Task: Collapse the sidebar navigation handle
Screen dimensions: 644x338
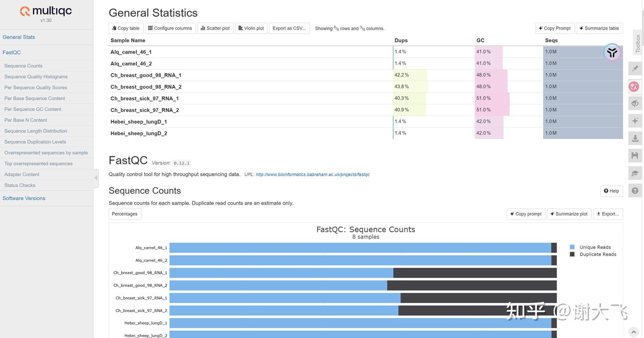Action: tap(96, 178)
